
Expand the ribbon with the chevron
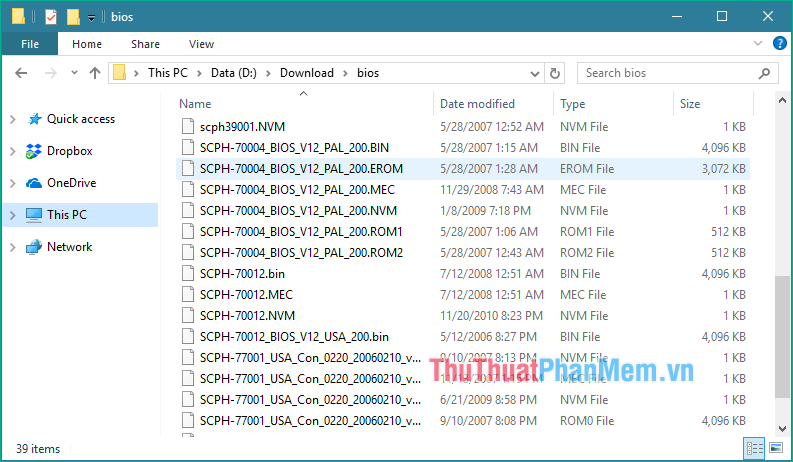(757, 44)
